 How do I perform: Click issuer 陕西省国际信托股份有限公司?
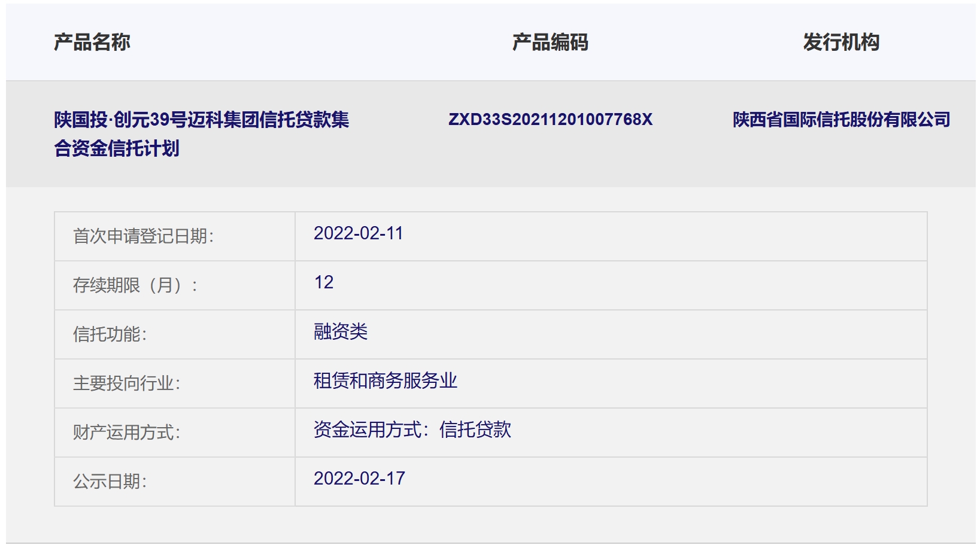pyautogui.click(x=841, y=120)
